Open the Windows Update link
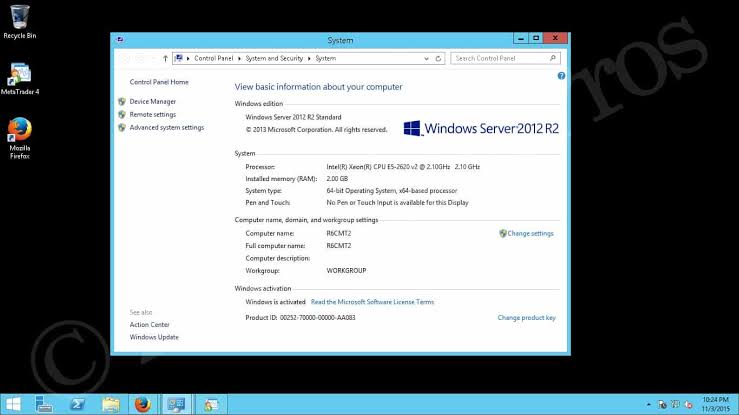The width and height of the screenshot is (739, 415). (x=154, y=337)
